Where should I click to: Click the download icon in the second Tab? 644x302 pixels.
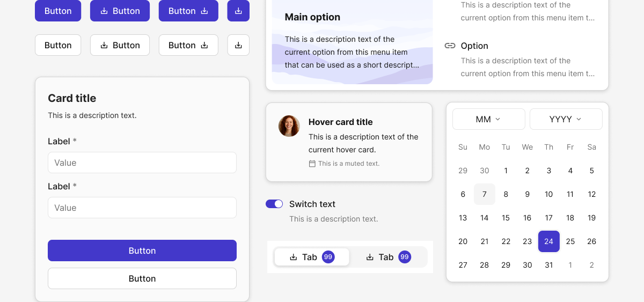370,257
